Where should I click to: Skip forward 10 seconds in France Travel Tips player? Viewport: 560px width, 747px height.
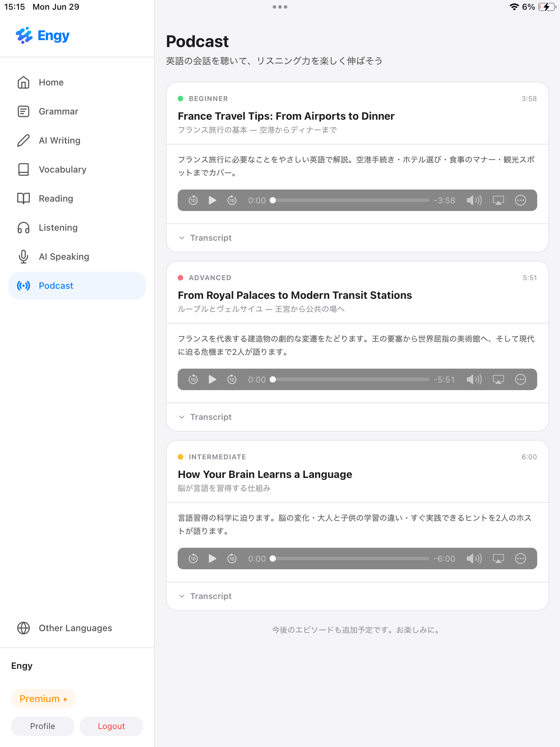[x=232, y=200]
